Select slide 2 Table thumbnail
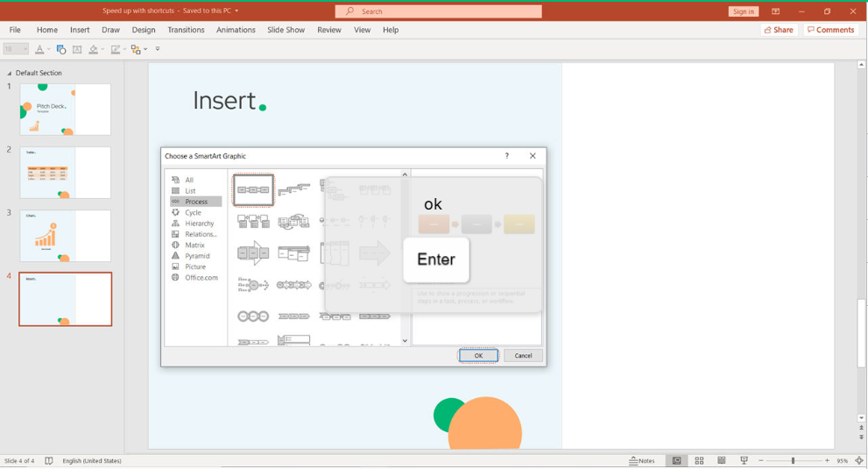 66,173
